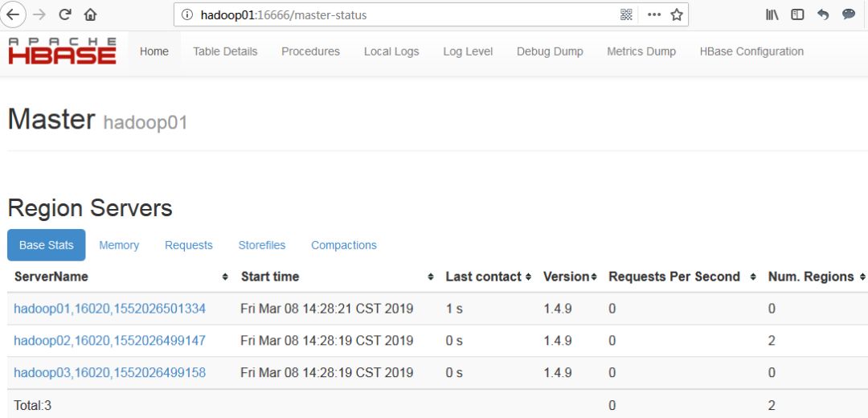Screen dimensions: 868x418
Task: Click the QR code icon in address bar
Action: pyautogui.click(x=627, y=14)
